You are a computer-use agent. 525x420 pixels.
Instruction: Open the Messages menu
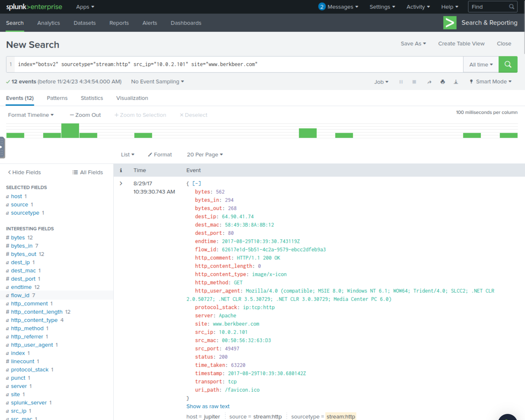tap(342, 7)
